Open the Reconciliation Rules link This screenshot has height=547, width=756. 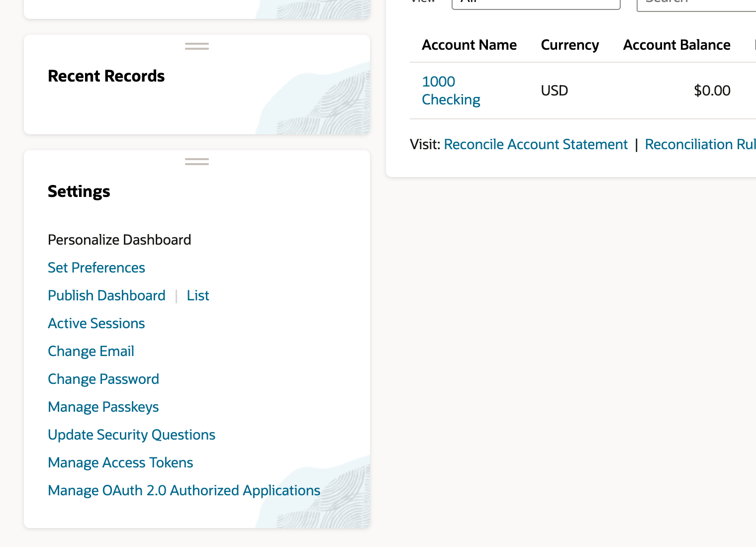[700, 144]
